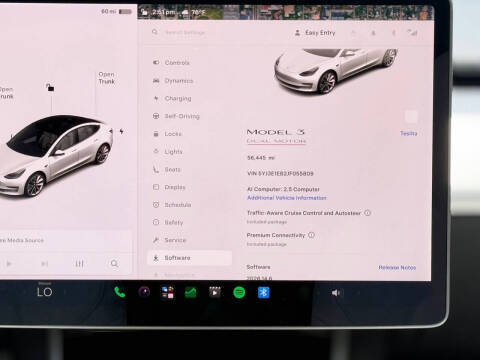Viewport: 480px width, 360px height.
Task: Open the green energy graph app
Action: pyautogui.click(x=191, y=292)
